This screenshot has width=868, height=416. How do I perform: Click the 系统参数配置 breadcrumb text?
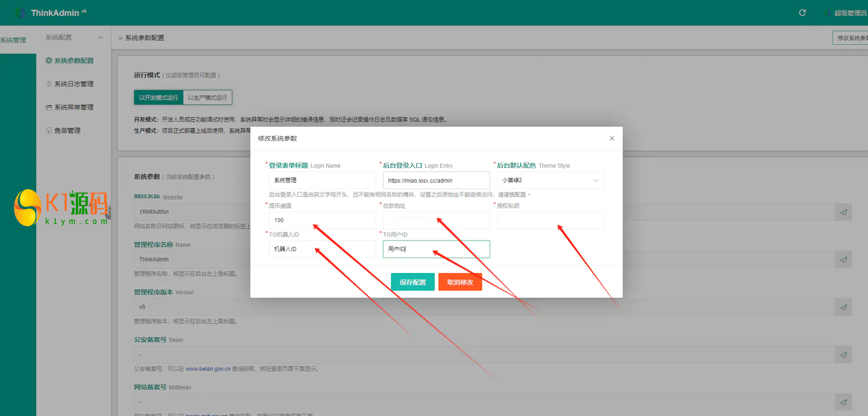pos(145,38)
